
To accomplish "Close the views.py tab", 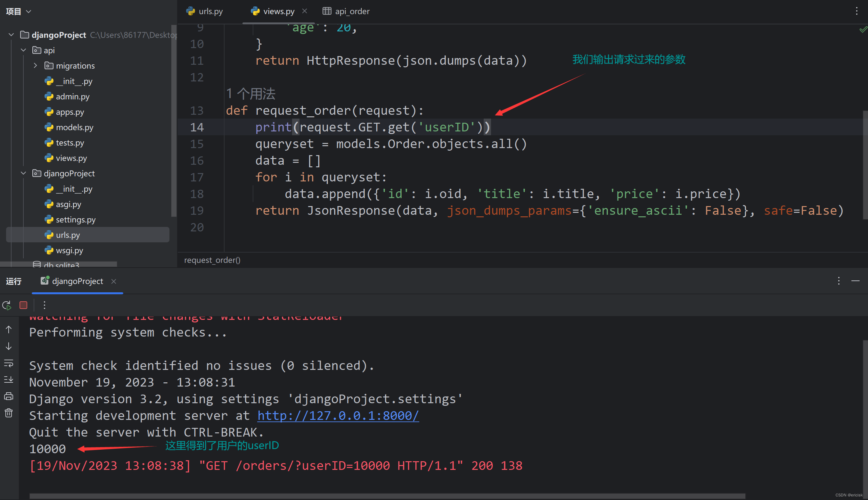I will pyautogui.click(x=304, y=11).
